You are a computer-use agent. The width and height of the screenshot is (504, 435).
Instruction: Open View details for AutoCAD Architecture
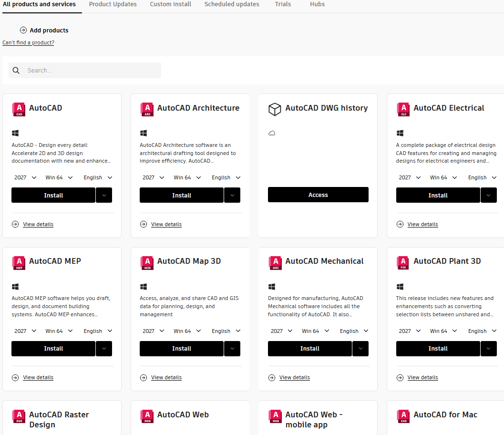166,224
